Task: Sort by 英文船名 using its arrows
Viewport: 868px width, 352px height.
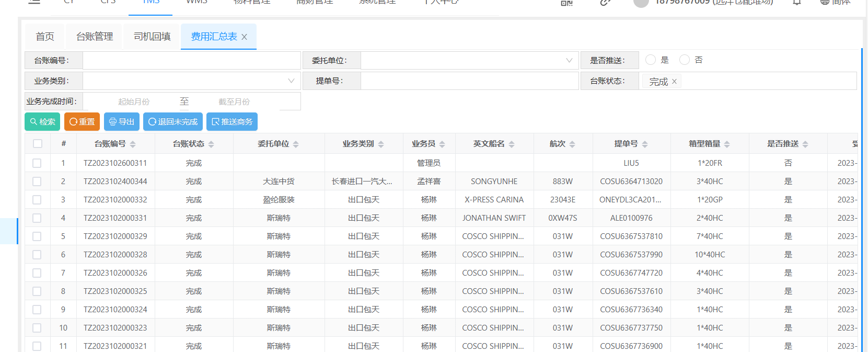Action: pyautogui.click(x=512, y=144)
